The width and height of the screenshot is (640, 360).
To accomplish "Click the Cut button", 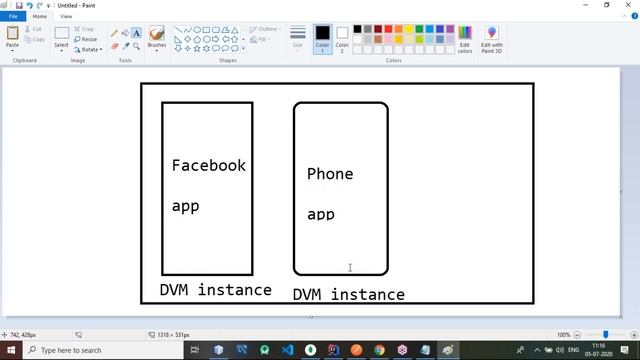I will pyautogui.click(x=33, y=29).
